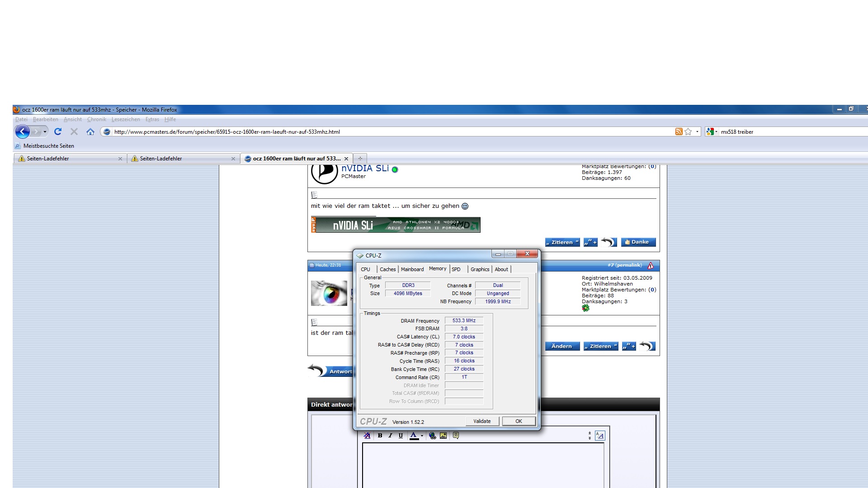Click the reply message text area

pyautogui.click(x=483, y=465)
